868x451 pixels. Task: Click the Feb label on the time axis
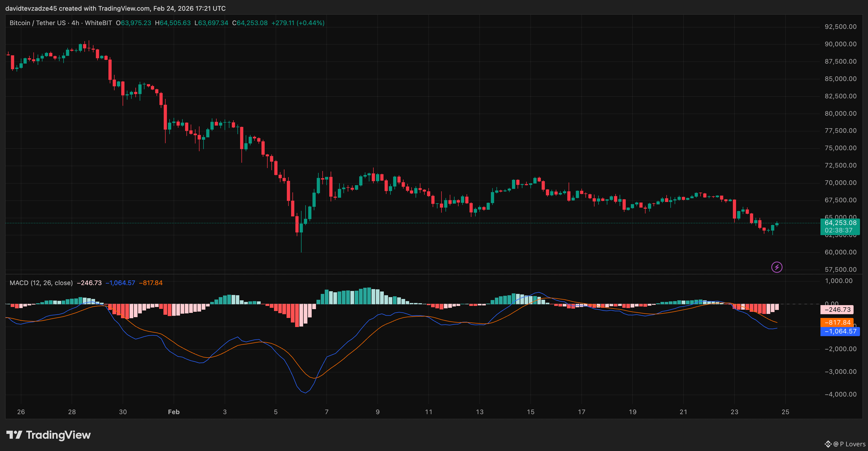pos(174,412)
